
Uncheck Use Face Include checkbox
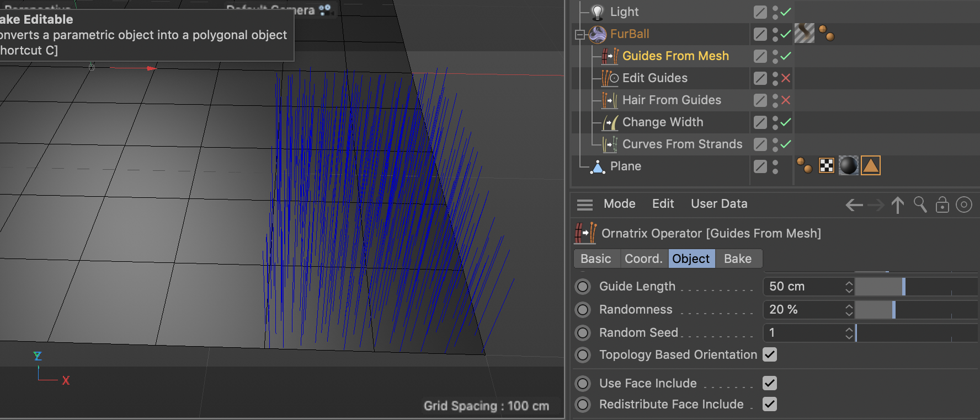(770, 383)
